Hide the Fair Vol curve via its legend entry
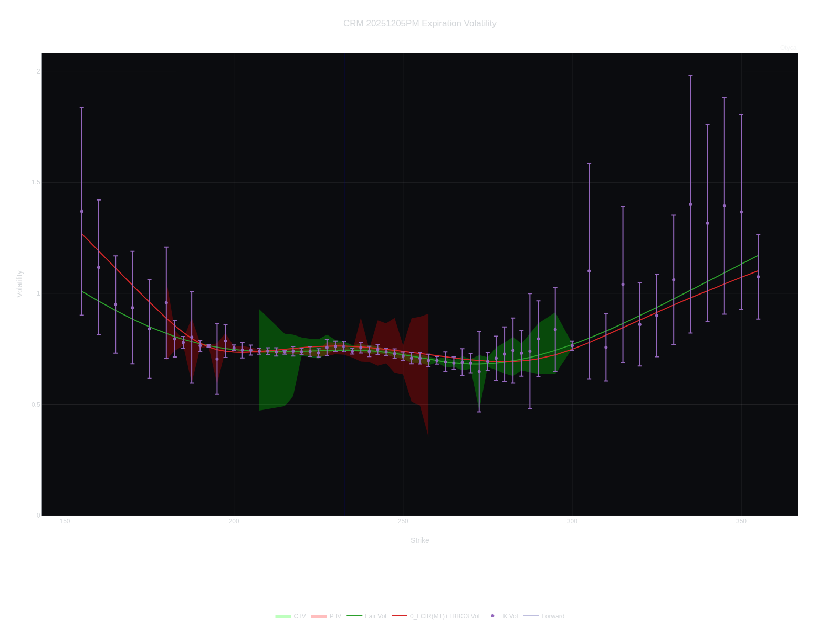 [x=376, y=616]
